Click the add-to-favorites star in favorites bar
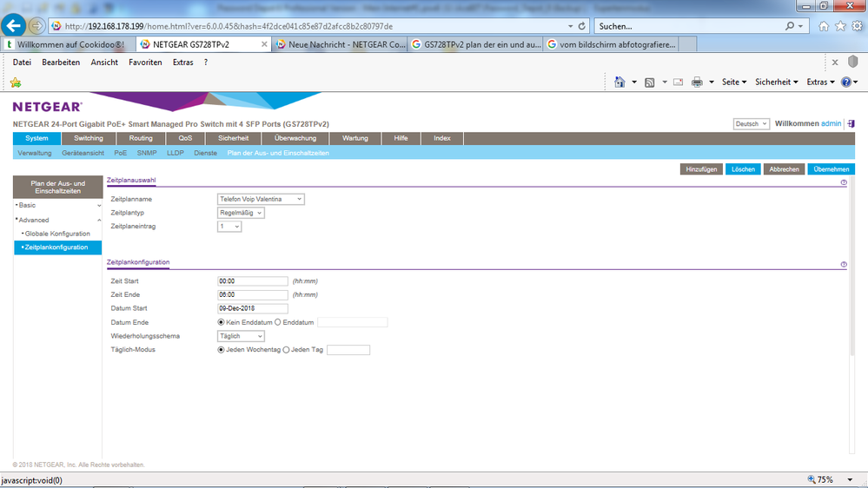868x488 pixels. point(16,82)
